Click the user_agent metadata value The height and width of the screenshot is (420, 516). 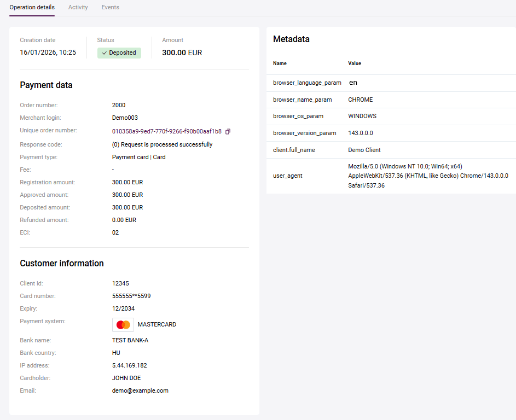click(x=428, y=176)
